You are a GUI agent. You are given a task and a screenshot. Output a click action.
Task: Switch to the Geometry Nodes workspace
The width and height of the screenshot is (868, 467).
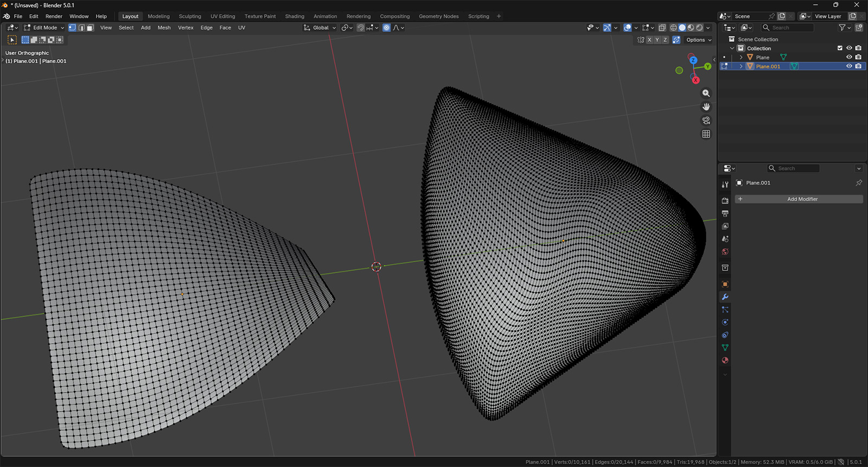coord(438,16)
